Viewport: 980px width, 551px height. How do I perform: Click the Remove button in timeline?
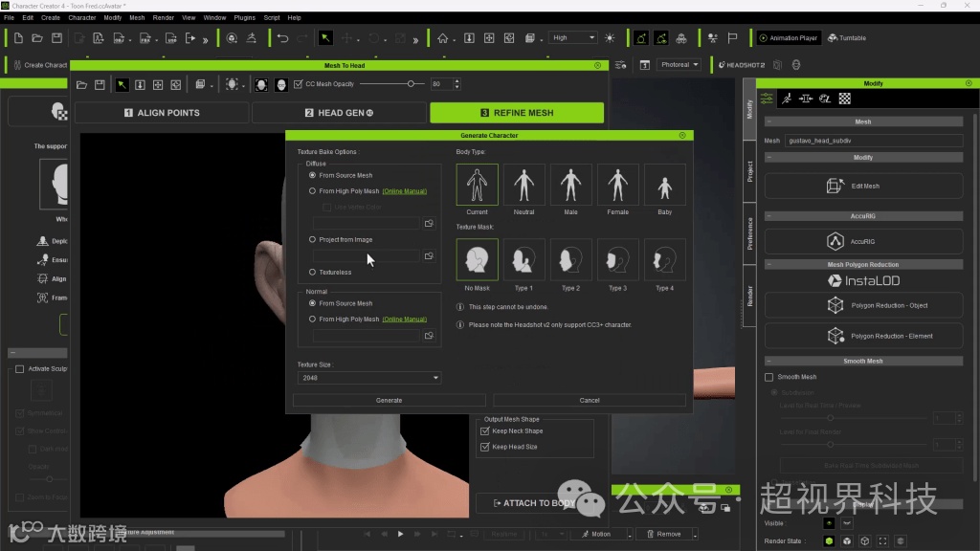[x=664, y=534]
